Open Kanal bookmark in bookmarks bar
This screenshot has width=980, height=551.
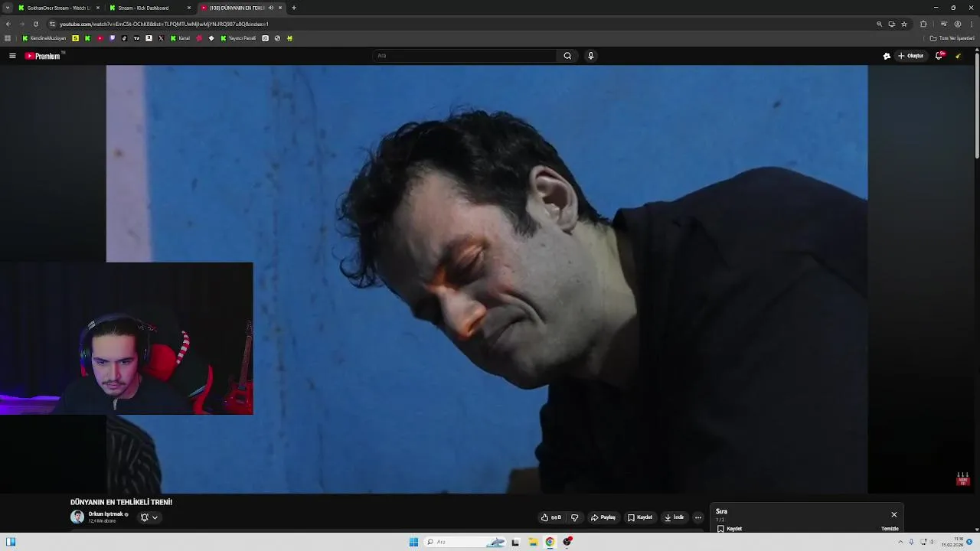(x=181, y=38)
